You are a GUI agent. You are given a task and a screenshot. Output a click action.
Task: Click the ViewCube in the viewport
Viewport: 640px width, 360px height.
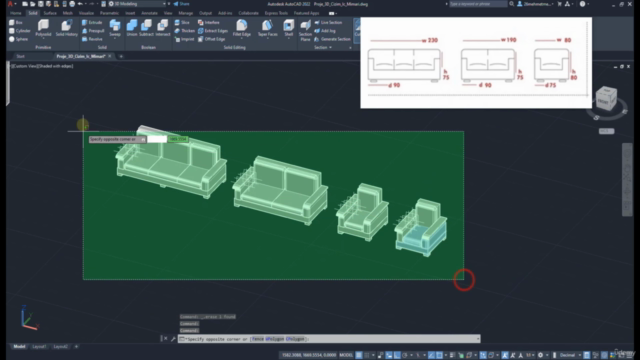point(606,98)
